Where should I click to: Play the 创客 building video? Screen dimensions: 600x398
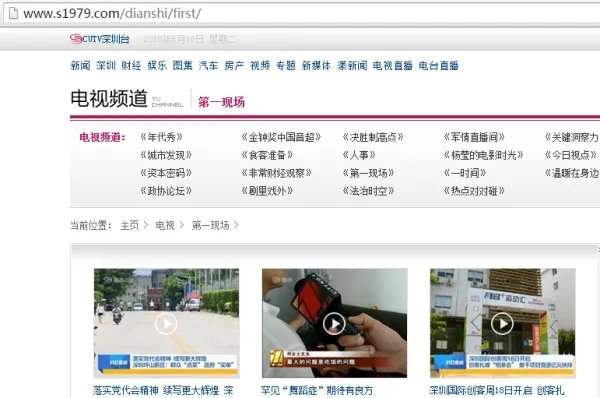point(502,323)
